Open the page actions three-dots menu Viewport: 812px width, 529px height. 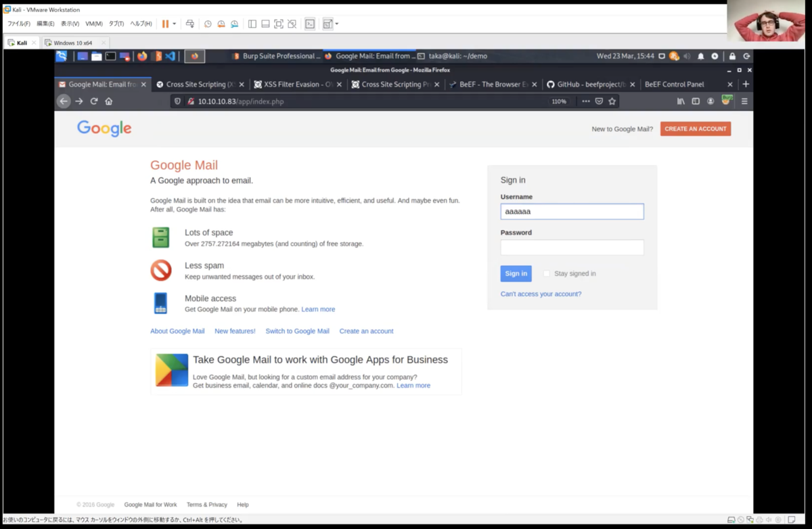coord(585,101)
